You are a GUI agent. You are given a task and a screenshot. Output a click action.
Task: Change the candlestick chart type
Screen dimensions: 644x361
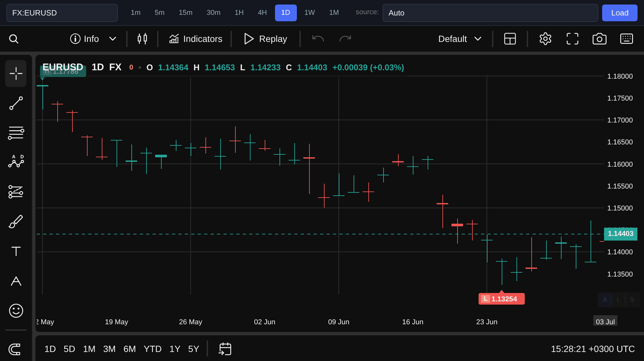pyautogui.click(x=142, y=39)
